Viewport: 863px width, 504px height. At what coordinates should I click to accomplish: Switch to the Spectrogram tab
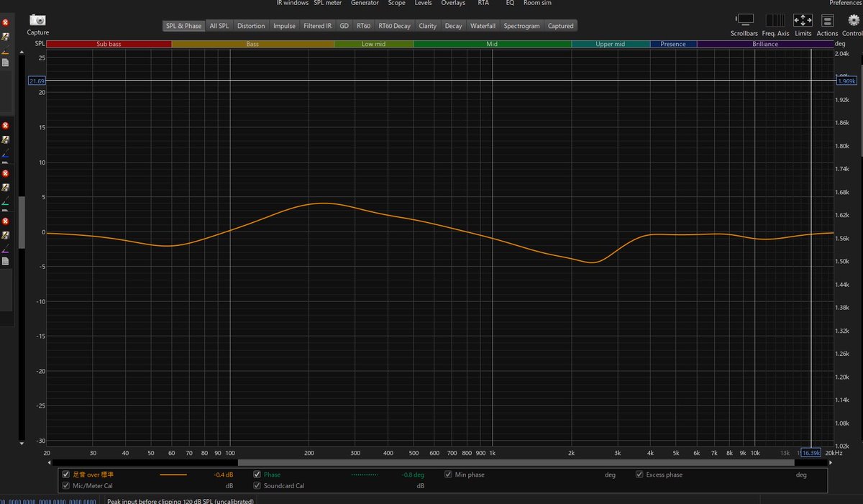coord(521,26)
